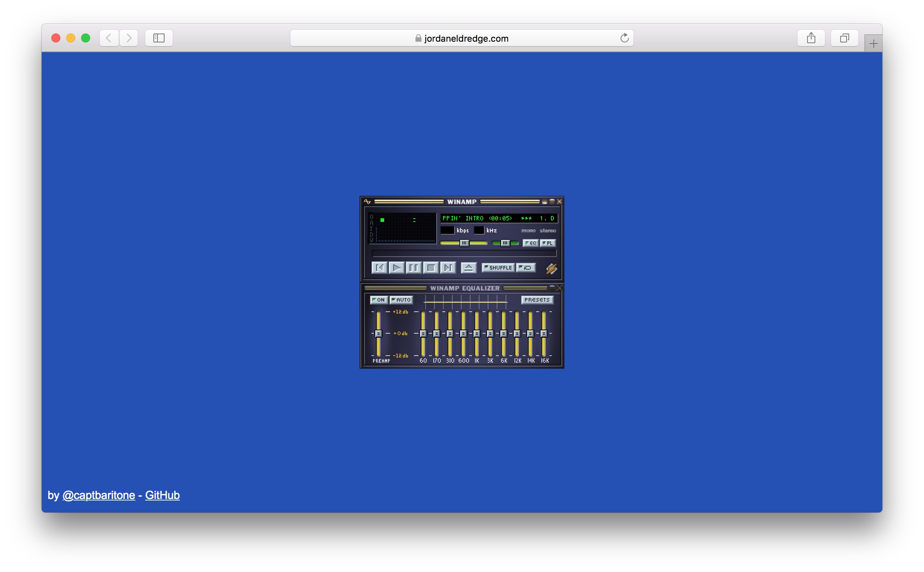Toggle the equalizer AUTO button
924x572 pixels.
(401, 300)
